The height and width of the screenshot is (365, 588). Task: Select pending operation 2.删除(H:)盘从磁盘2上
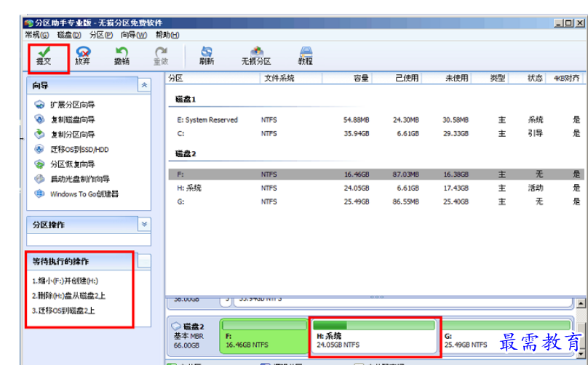[x=68, y=296]
